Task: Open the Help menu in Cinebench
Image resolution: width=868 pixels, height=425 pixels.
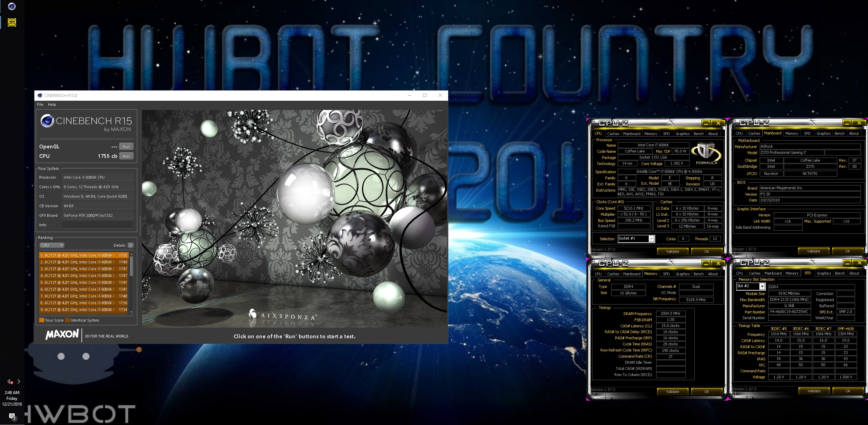Action: (x=52, y=104)
